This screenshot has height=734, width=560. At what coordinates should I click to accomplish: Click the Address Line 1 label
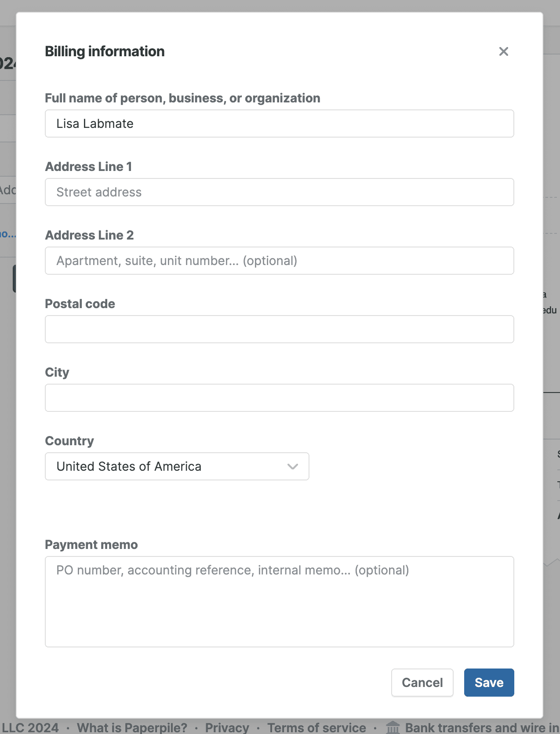88,167
